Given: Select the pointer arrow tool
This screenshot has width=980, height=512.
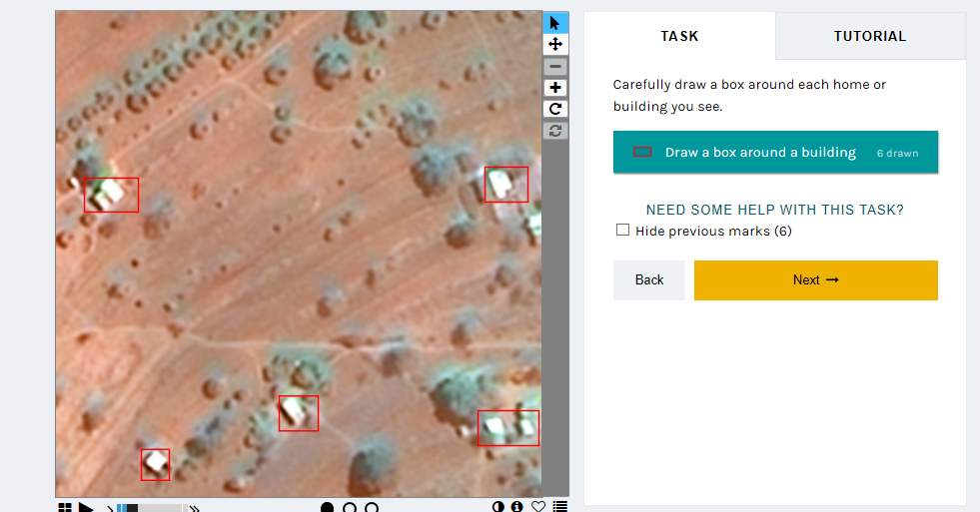Looking at the screenshot, I should pos(555,23).
